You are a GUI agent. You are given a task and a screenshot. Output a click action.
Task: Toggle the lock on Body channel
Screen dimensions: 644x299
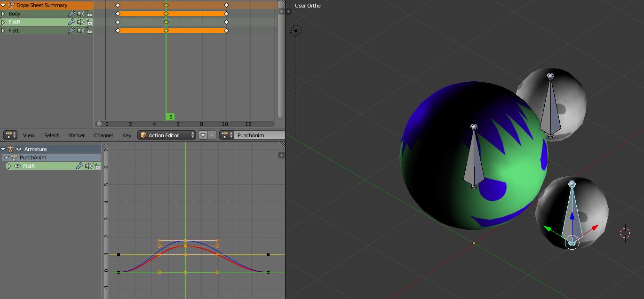[88, 14]
